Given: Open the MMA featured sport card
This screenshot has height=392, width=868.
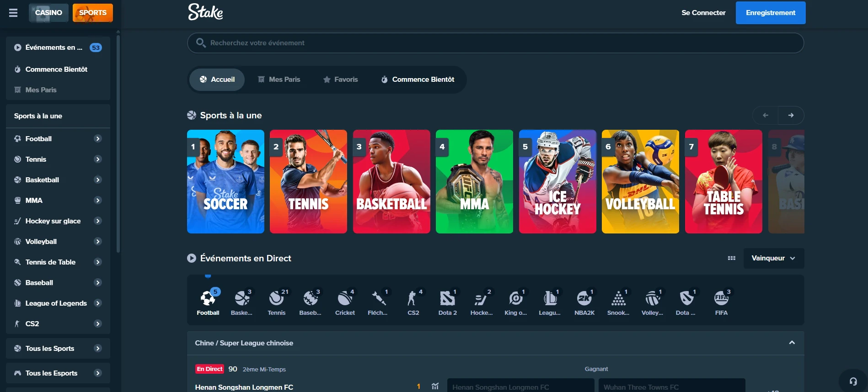Looking at the screenshot, I should tap(474, 182).
